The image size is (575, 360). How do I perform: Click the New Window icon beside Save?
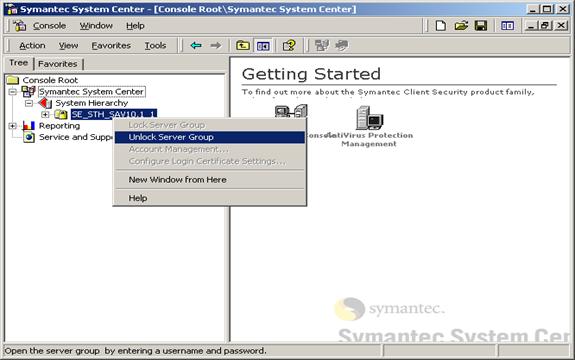pyautogui.click(x=508, y=26)
